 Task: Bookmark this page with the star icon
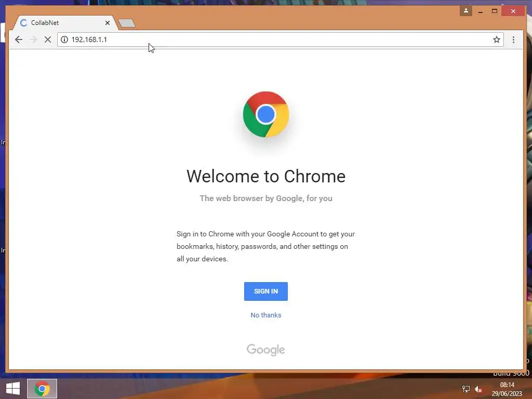[497, 39]
